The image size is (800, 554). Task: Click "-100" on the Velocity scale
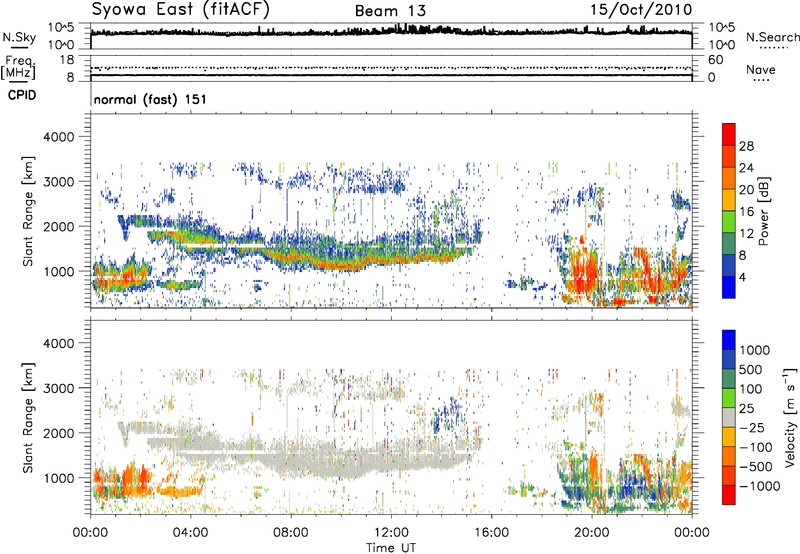point(756,447)
